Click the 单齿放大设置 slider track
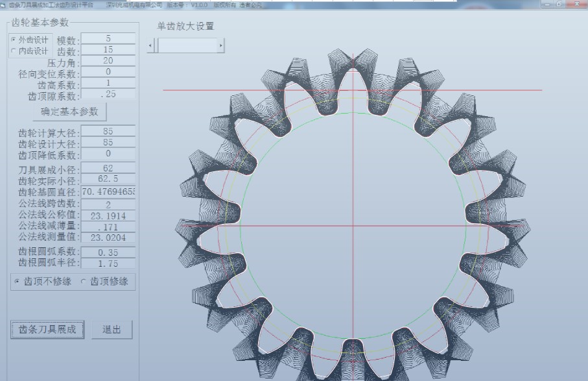Screen dimensions: 588x381 coord(187,45)
